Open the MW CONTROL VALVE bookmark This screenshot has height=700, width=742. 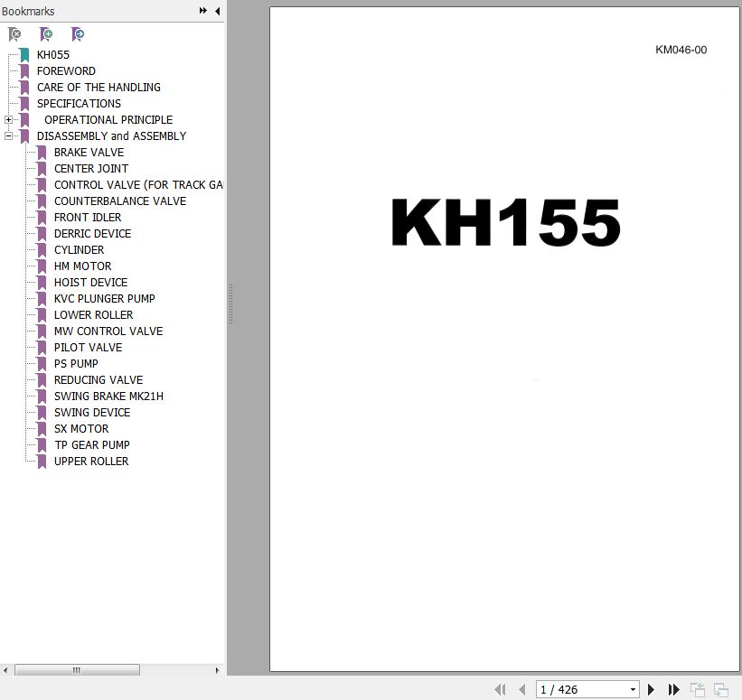(108, 331)
